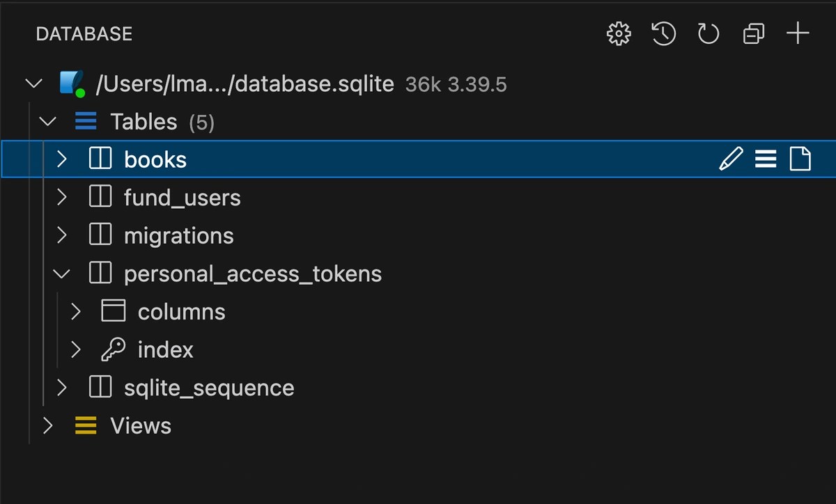Expand the fund_users table chevron
The width and height of the screenshot is (836, 504).
coord(61,198)
